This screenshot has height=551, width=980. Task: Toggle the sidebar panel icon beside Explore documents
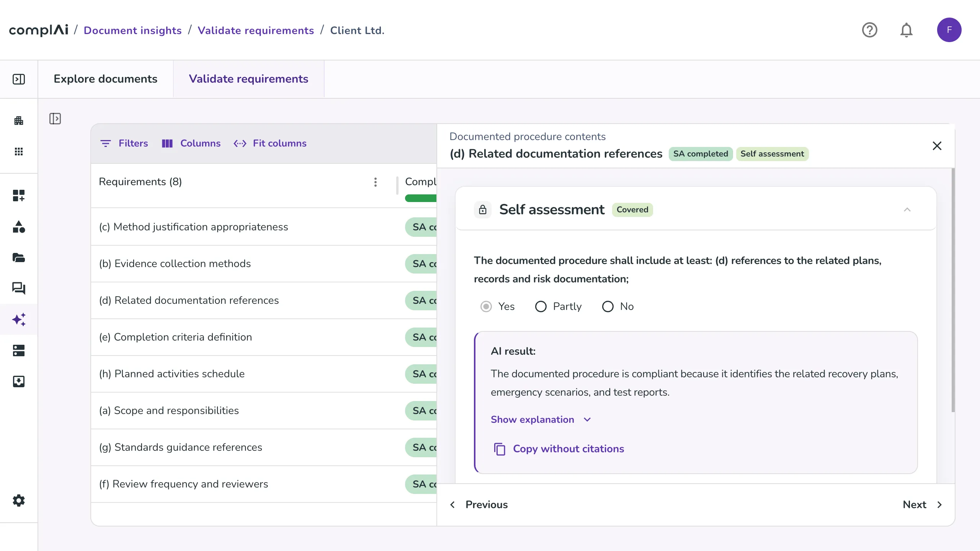pyautogui.click(x=19, y=79)
